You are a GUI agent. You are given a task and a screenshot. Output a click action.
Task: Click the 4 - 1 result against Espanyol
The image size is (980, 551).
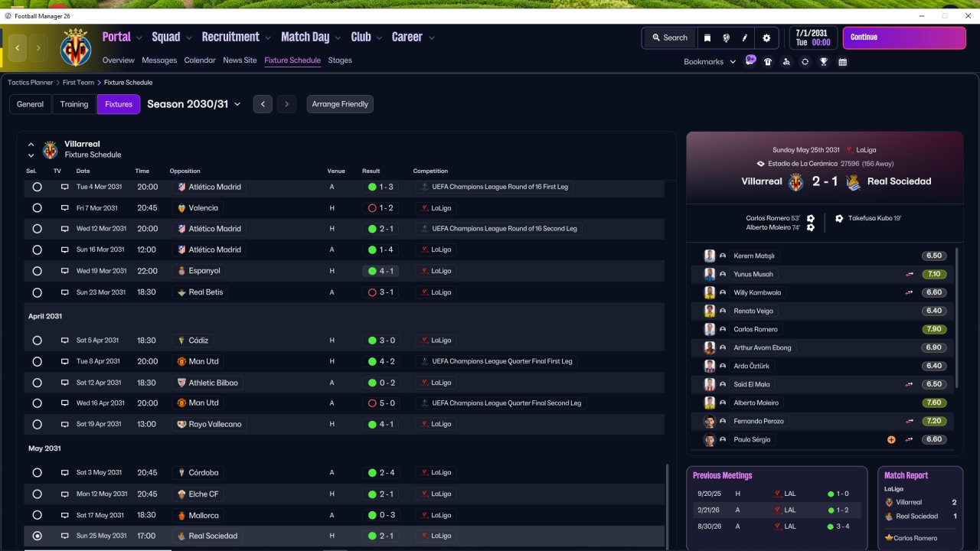point(381,271)
